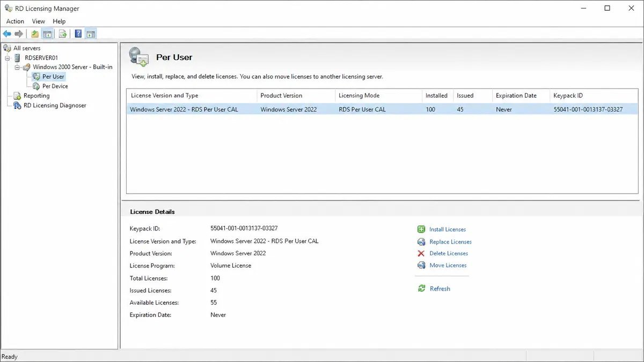
Task: Sort by License Version and Type column
Action: click(192, 95)
